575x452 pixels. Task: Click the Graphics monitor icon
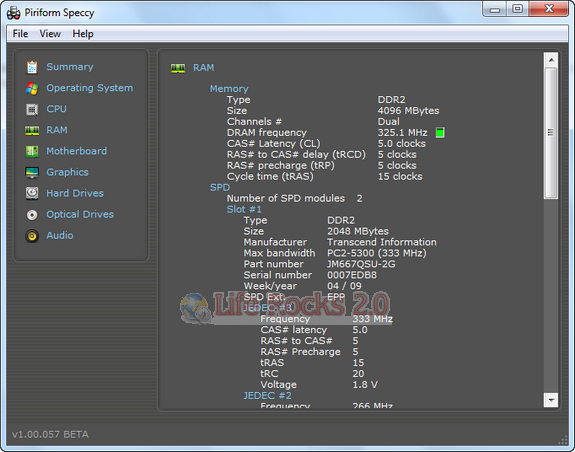(32, 172)
